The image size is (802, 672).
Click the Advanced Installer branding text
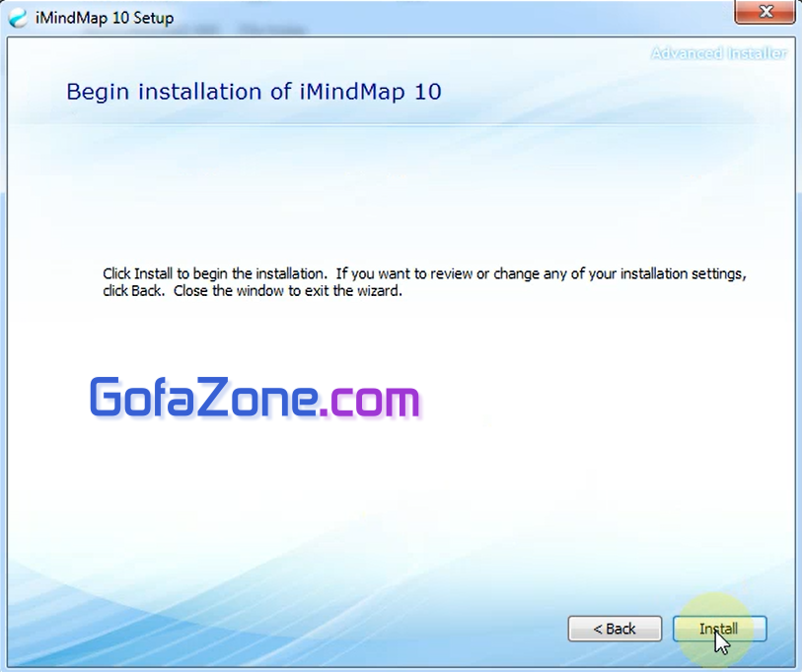coord(718,53)
